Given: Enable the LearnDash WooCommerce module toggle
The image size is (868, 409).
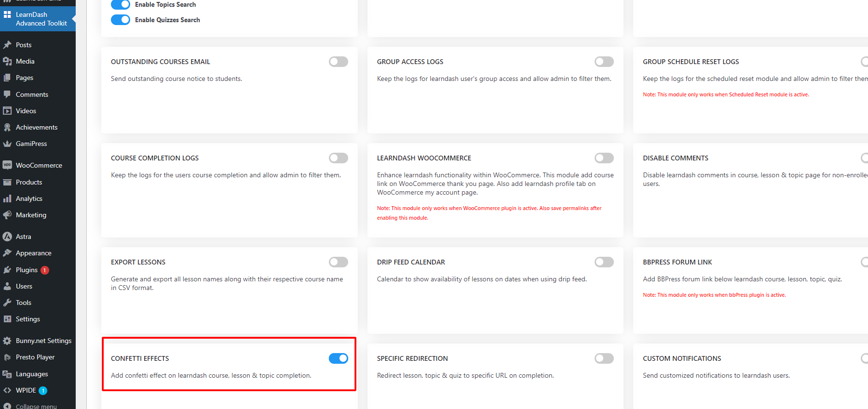Looking at the screenshot, I should tap(604, 158).
